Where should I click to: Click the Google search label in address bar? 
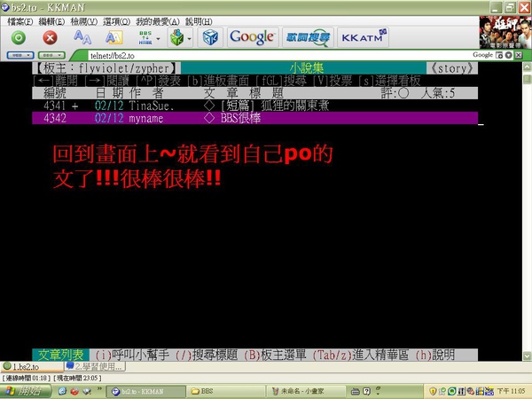click(x=482, y=55)
